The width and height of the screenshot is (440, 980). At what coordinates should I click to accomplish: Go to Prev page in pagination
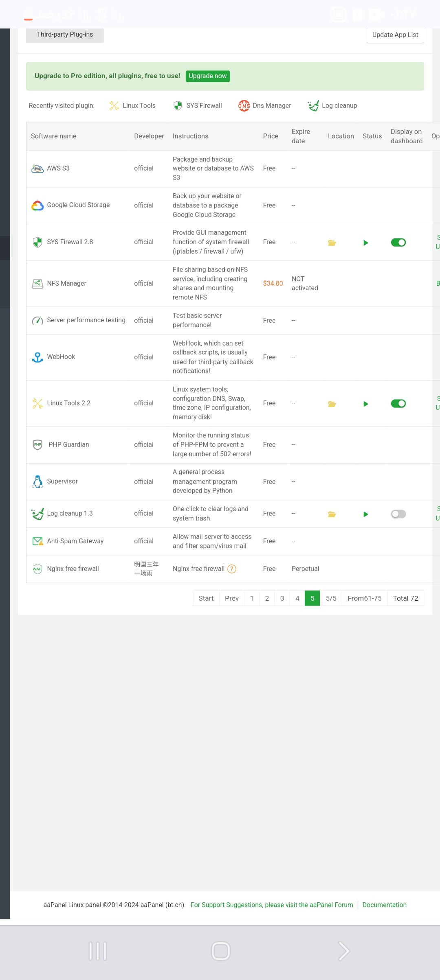coord(231,598)
